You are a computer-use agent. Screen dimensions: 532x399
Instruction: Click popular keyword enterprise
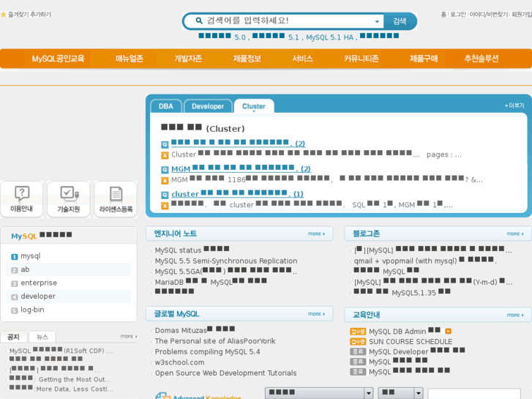39,283
